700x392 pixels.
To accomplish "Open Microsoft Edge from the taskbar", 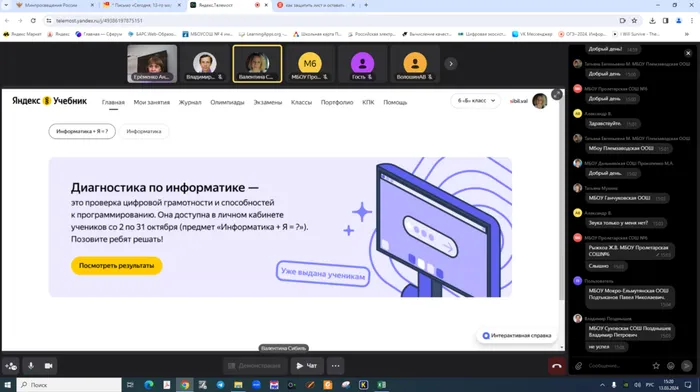I will [x=149, y=384].
